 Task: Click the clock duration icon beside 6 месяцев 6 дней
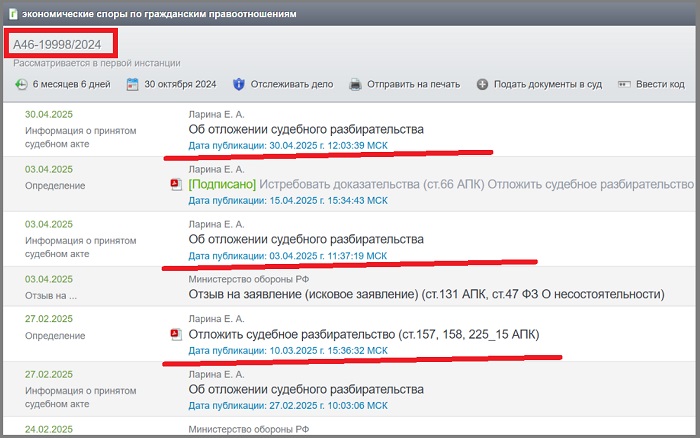tap(21, 84)
